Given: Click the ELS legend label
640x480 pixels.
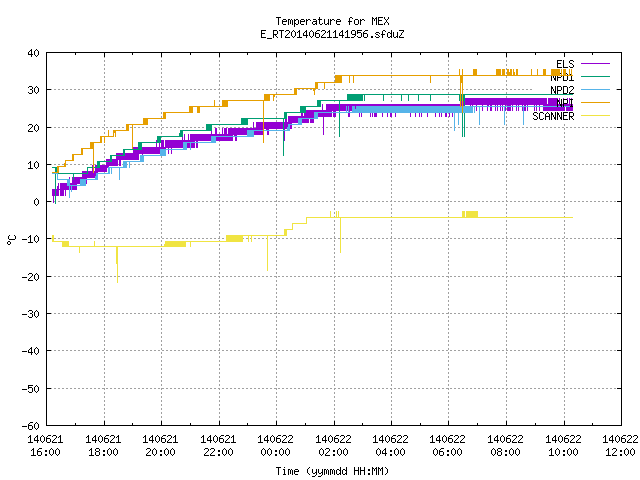Looking at the screenshot, I should (565, 64).
